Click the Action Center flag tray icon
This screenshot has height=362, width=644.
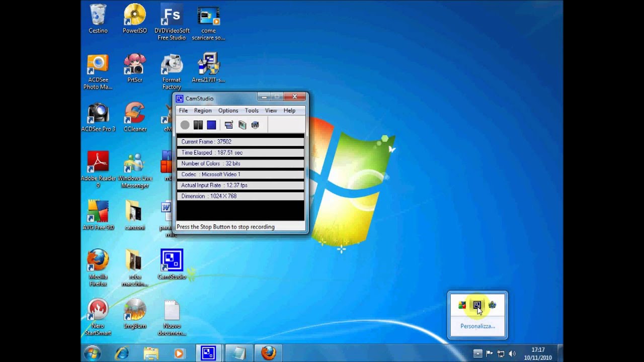(x=489, y=353)
